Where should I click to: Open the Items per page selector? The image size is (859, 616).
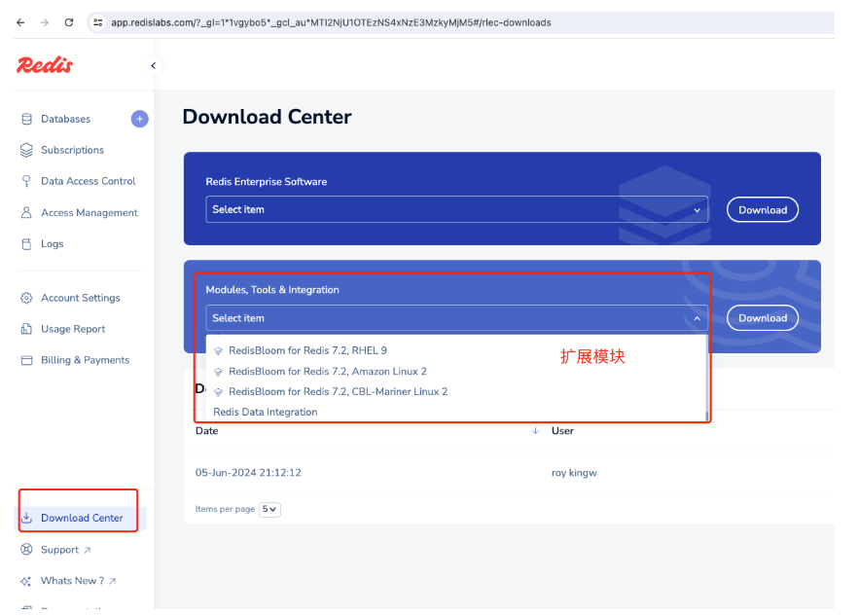(x=269, y=510)
